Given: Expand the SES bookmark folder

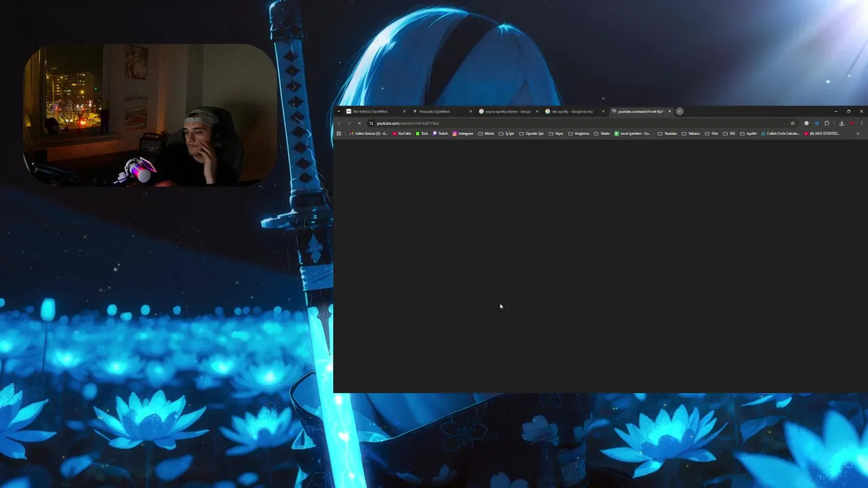Looking at the screenshot, I should (x=729, y=134).
